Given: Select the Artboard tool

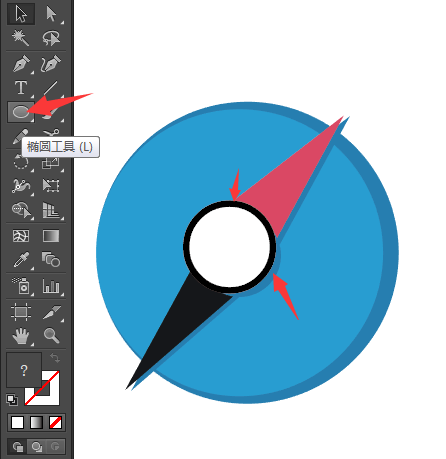Looking at the screenshot, I should (x=21, y=312).
